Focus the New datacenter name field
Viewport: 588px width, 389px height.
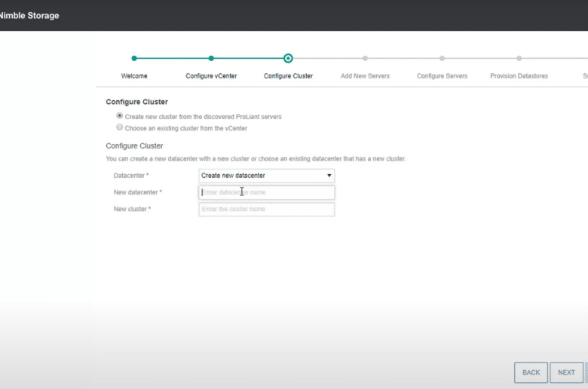(266, 192)
